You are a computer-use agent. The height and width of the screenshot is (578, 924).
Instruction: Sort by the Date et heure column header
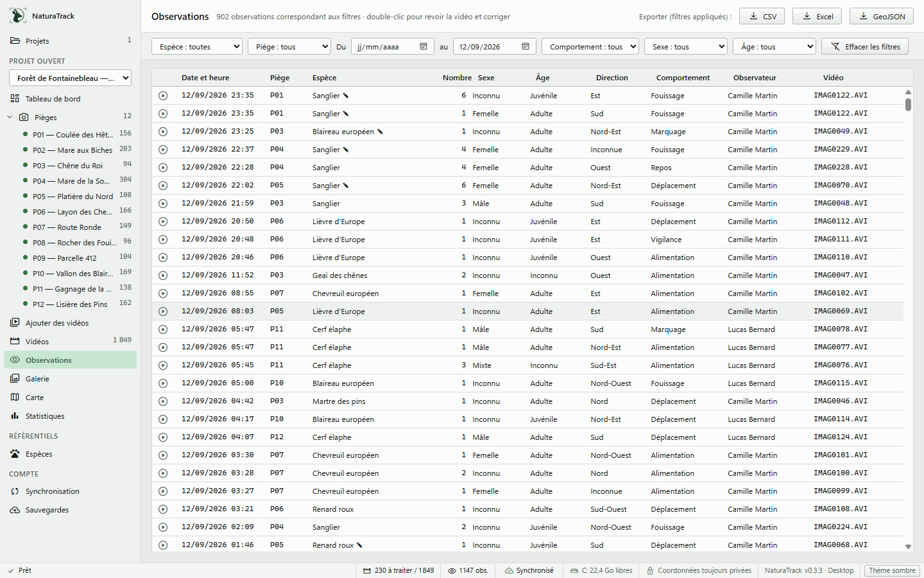[x=205, y=78]
